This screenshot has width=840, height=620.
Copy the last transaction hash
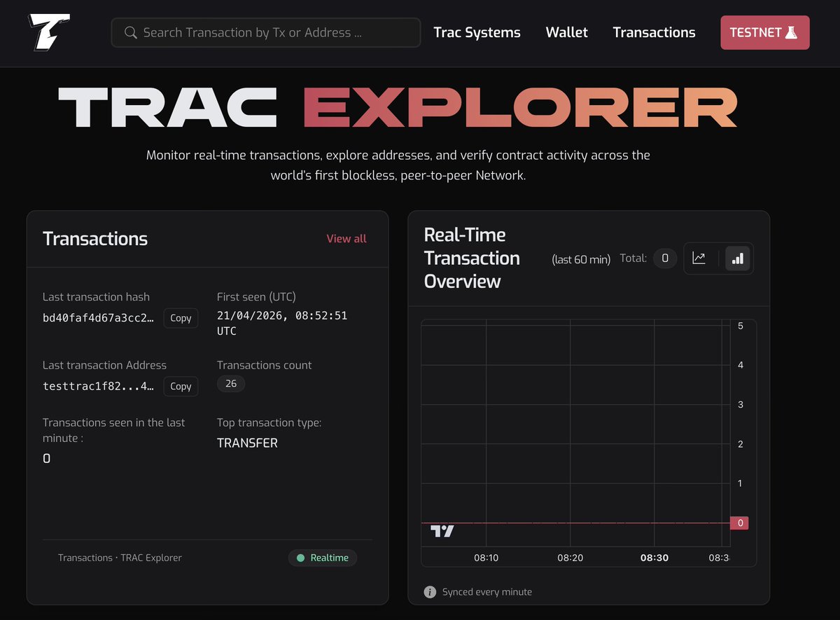pos(181,318)
